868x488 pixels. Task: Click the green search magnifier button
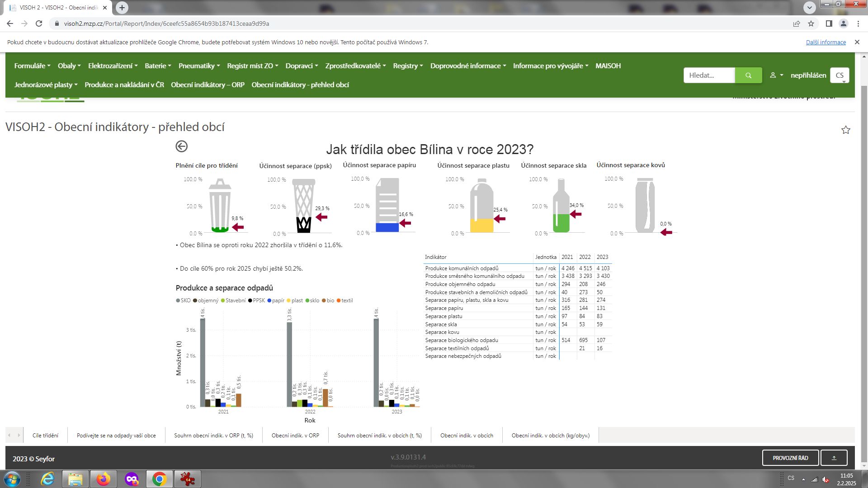[748, 75]
